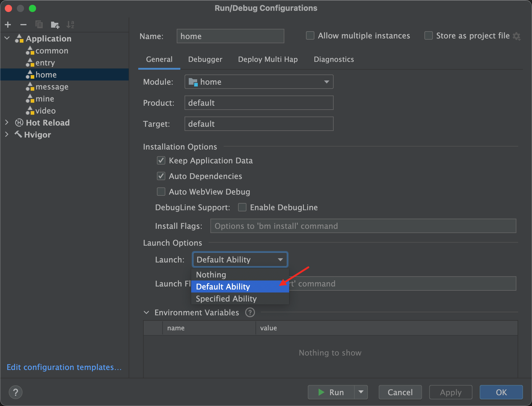The height and width of the screenshot is (406, 532).
Task: Select the mine configuration
Action: point(65,99)
